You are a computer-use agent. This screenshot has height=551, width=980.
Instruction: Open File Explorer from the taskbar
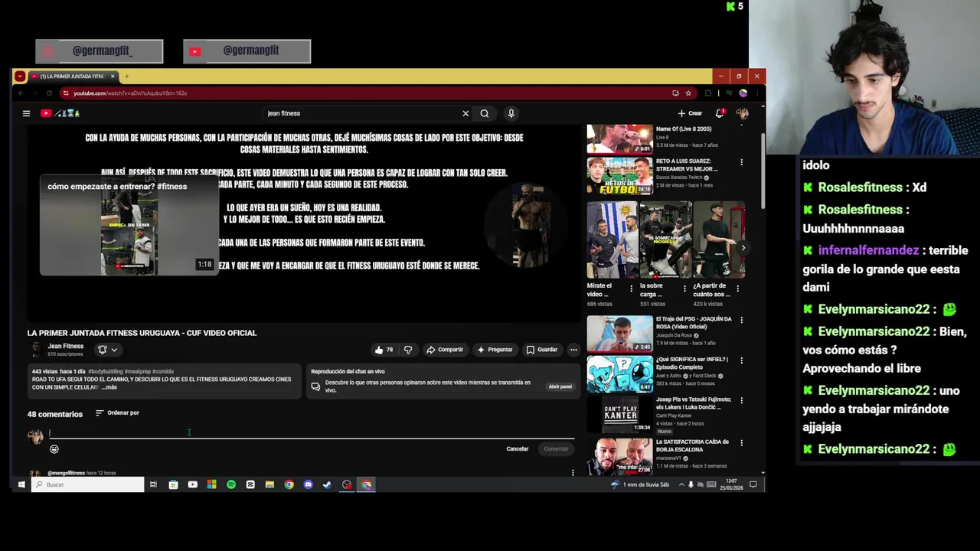[x=269, y=484]
